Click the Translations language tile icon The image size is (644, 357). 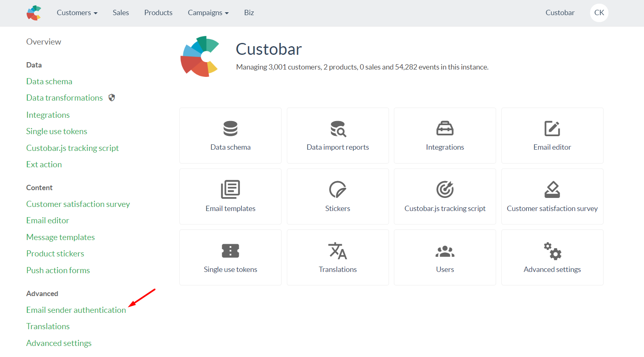(x=338, y=251)
